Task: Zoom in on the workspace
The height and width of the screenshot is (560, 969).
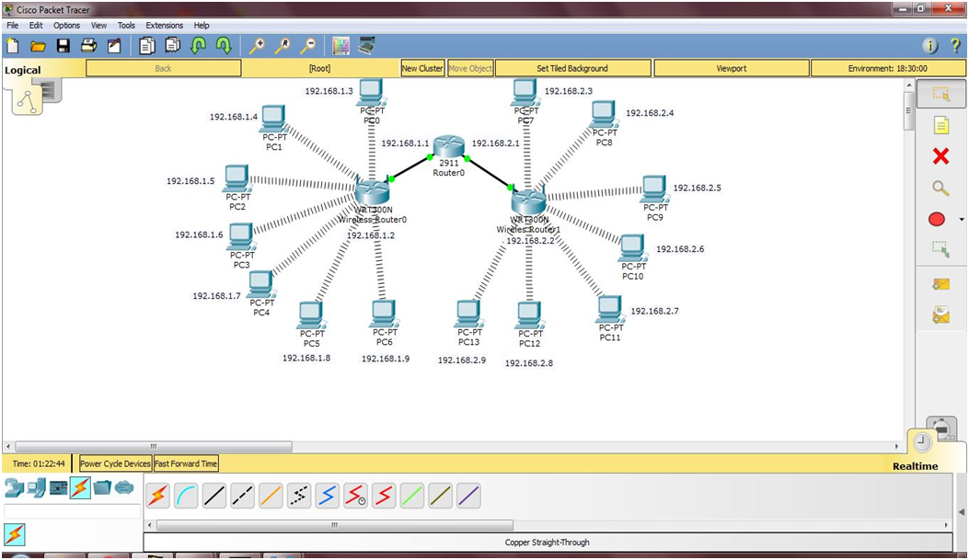Action: [256, 46]
